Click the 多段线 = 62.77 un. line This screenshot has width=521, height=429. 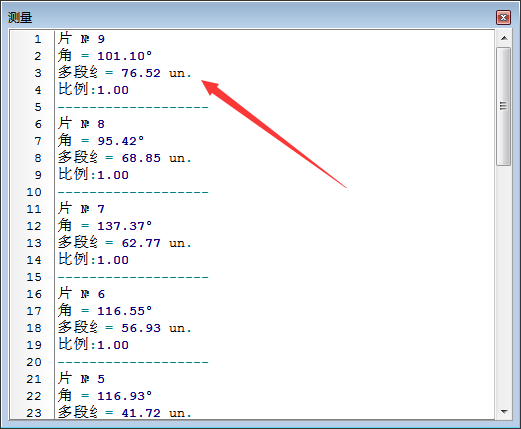(125, 243)
